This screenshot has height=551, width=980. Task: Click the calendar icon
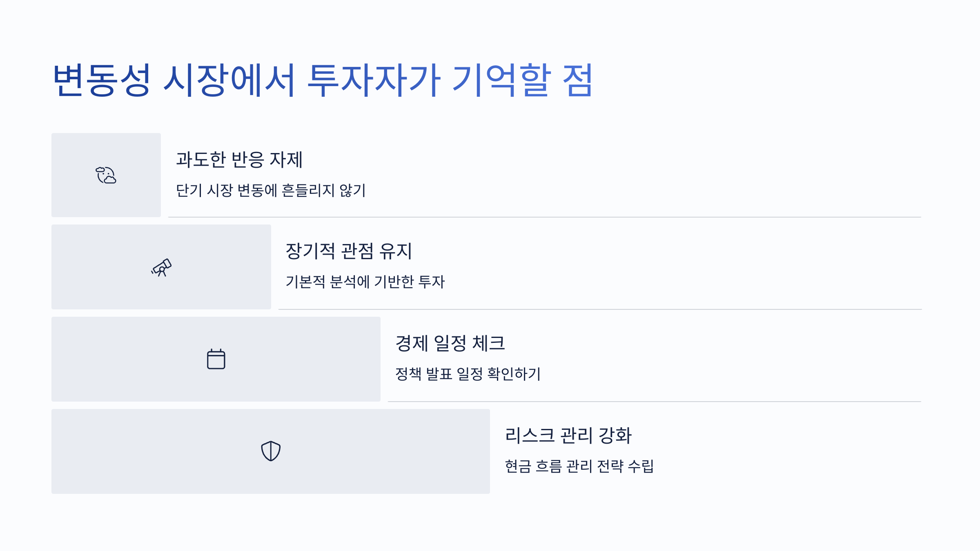point(216,359)
